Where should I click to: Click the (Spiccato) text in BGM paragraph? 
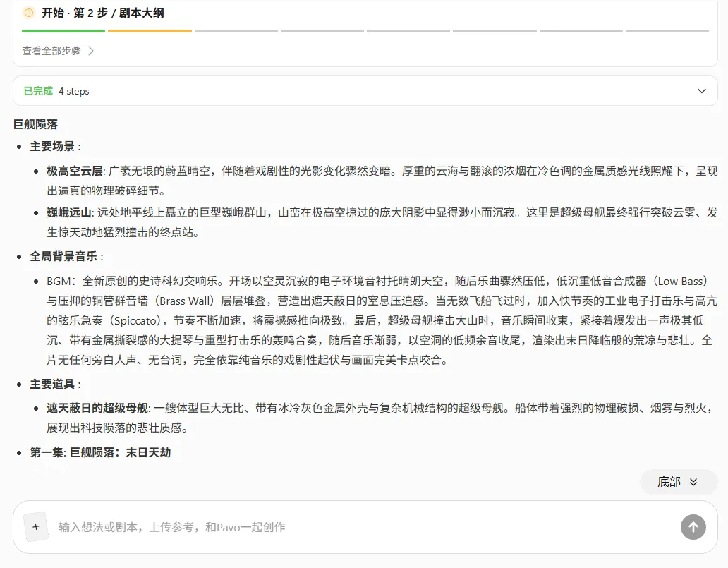pyautogui.click(x=137, y=320)
